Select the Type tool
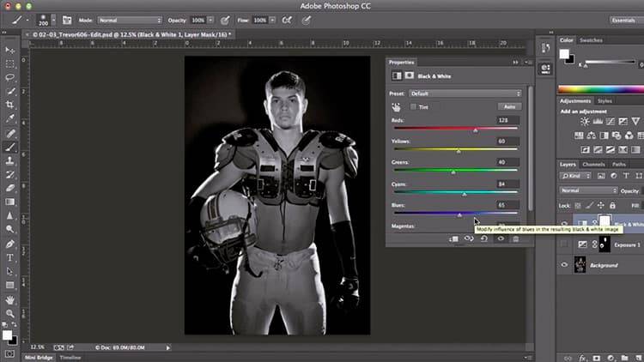644x362 pixels. point(9,256)
